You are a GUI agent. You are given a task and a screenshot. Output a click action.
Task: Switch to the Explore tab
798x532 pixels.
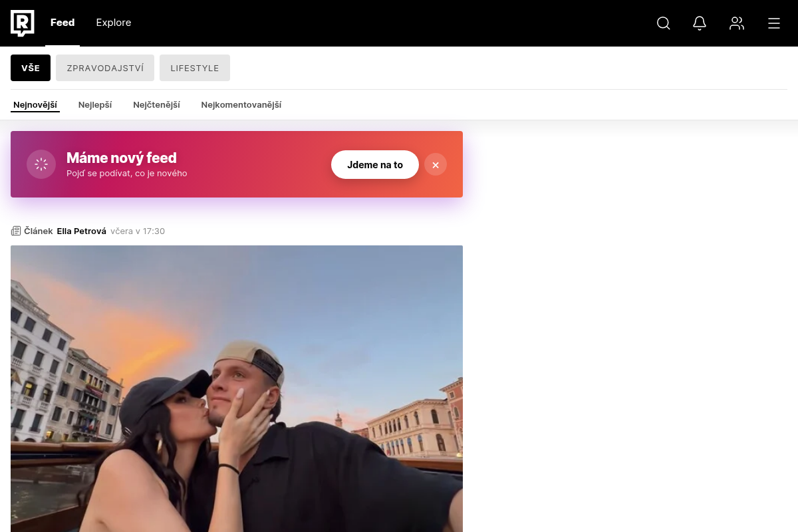coord(114,23)
